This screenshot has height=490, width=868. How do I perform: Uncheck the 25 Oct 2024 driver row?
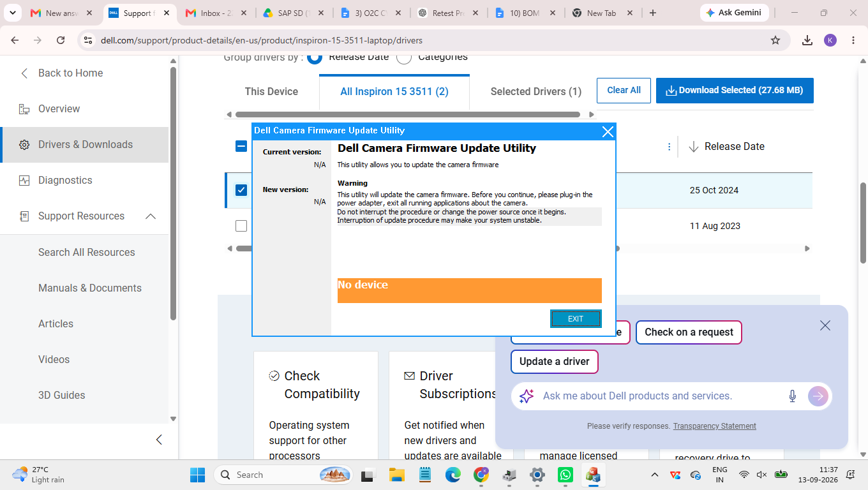pos(241,189)
